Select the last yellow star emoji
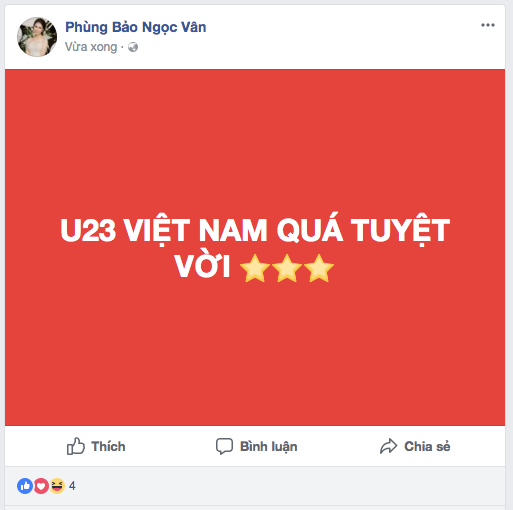 coord(319,268)
